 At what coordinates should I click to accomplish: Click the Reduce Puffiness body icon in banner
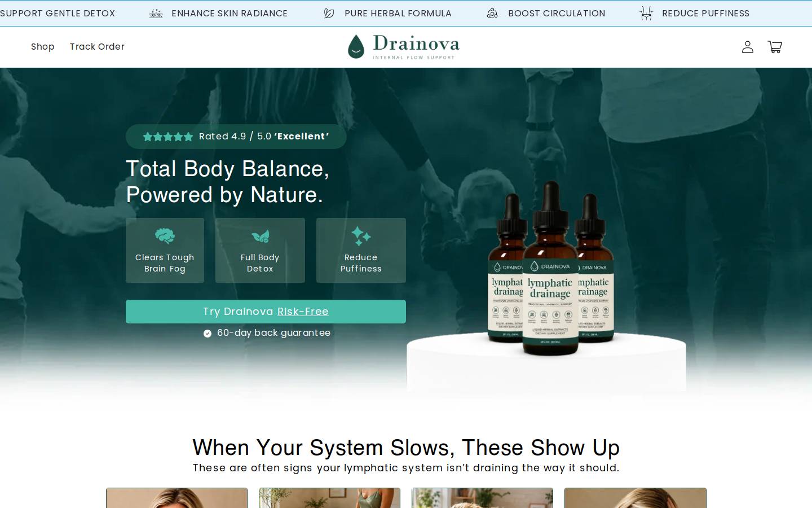click(646, 13)
